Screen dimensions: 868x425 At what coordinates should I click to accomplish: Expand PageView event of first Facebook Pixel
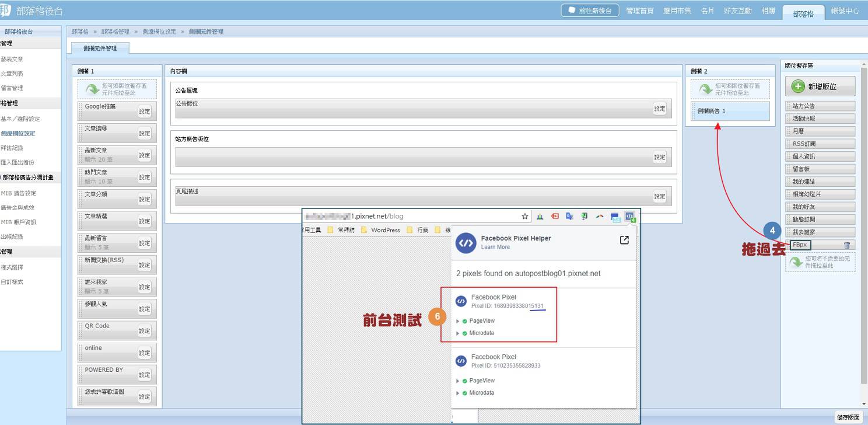(x=458, y=321)
